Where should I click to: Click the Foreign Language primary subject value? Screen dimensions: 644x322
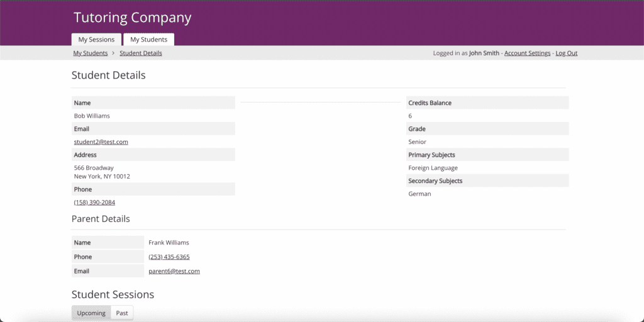tap(433, 168)
